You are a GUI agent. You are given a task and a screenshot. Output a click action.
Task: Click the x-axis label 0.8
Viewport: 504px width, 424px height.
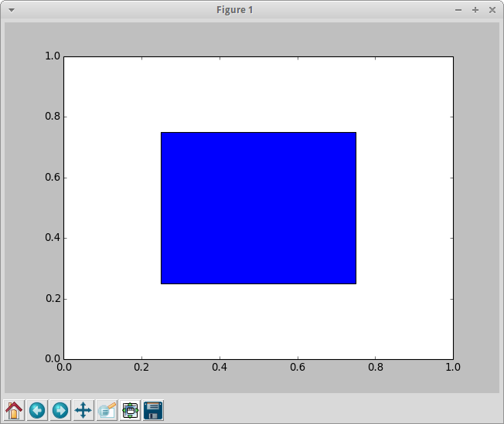(x=376, y=367)
